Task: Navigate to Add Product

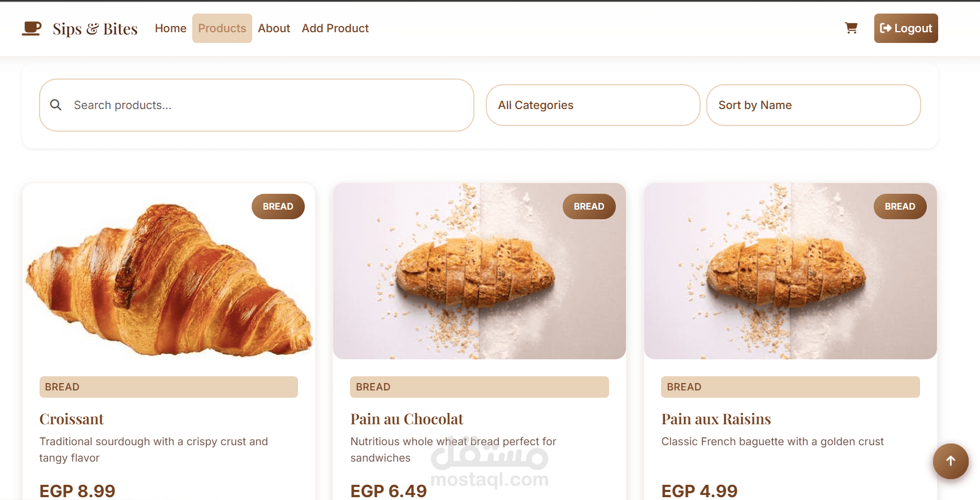Action: coord(335,28)
